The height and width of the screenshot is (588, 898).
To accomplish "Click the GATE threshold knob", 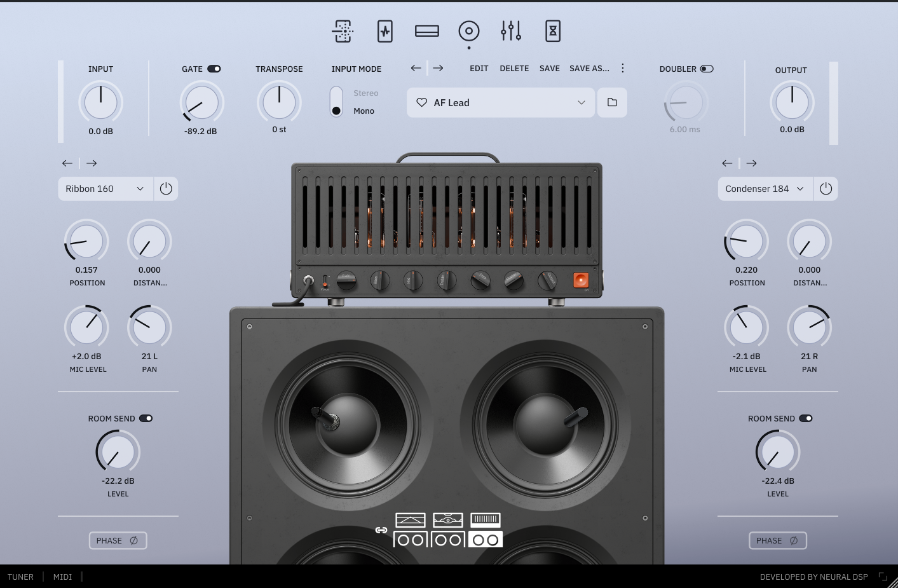I will [201, 102].
